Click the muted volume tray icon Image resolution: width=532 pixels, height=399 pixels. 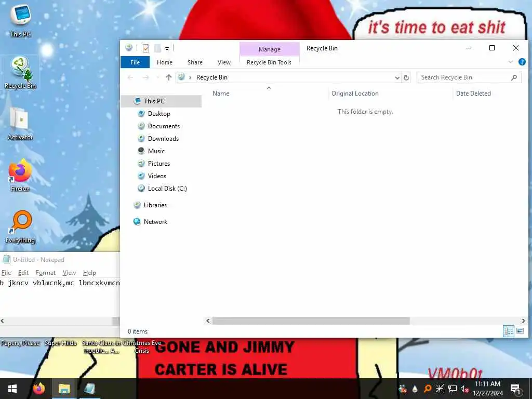tap(464, 389)
